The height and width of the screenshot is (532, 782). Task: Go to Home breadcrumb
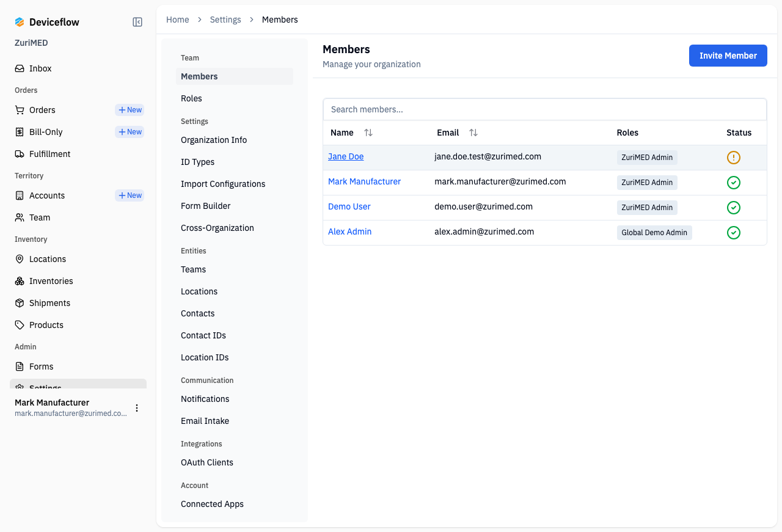click(178, 20)
